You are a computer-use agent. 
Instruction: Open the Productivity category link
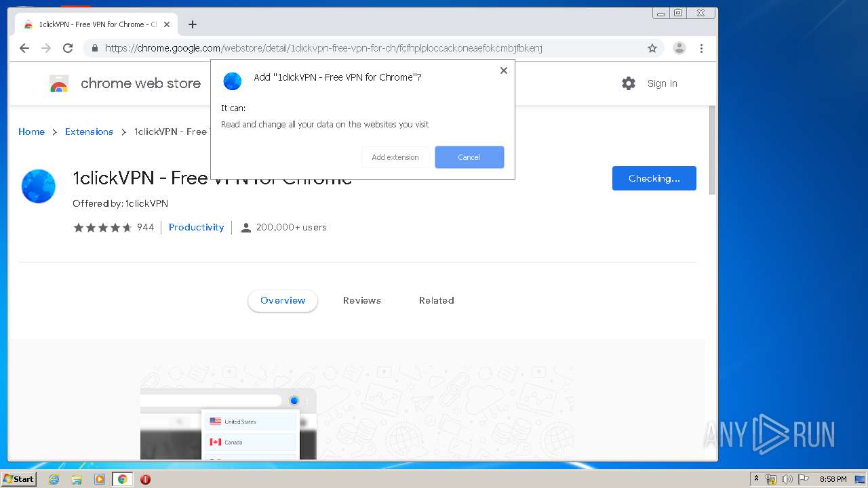tap(196, 227)
